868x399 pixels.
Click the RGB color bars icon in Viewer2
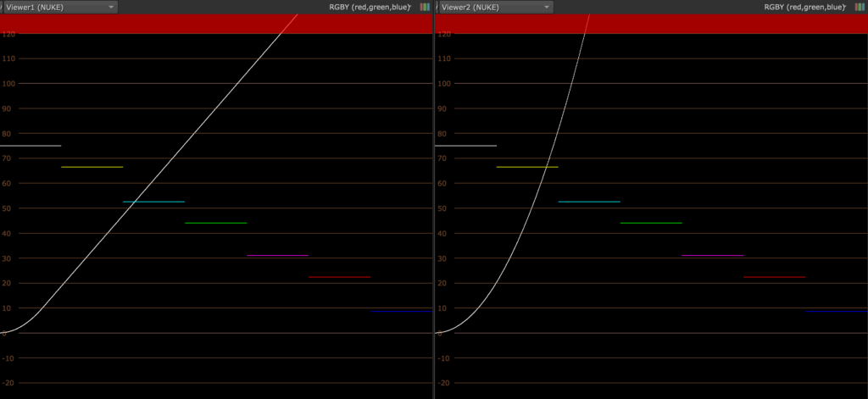tap(859, 7)
